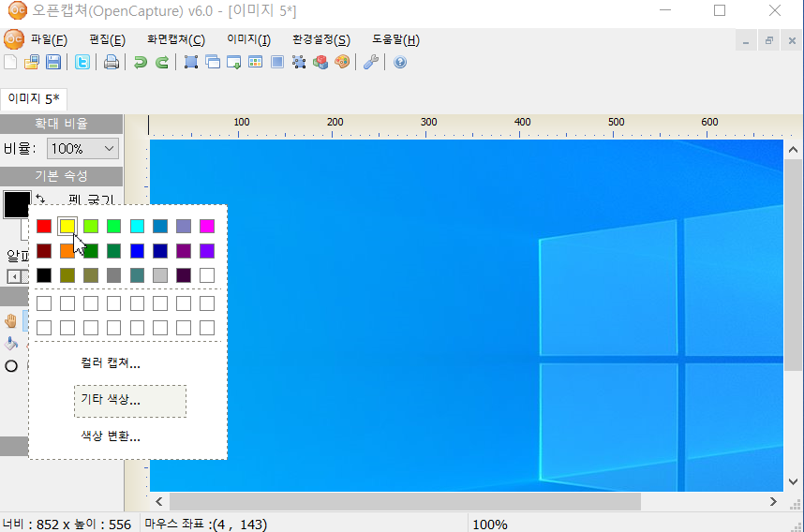This screenshot has width=804, height=532.
Task: Open the 파일(F) menu
Action: coord(49,40)
